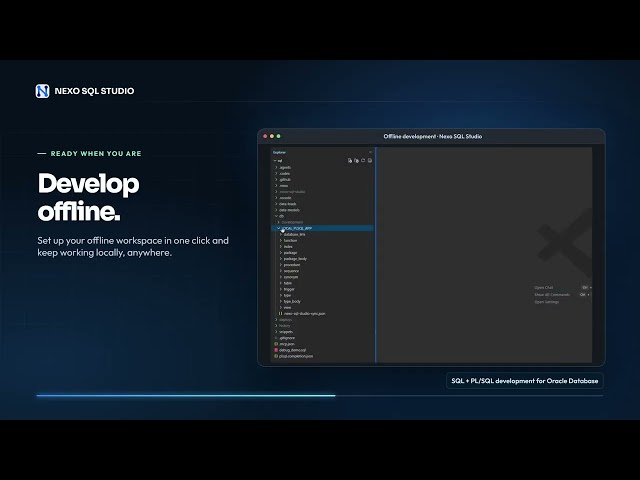Viewport: 640px width, 480px height.
Task: Expand the history folder
Action: pyautogui.click(x=283, y=326)
